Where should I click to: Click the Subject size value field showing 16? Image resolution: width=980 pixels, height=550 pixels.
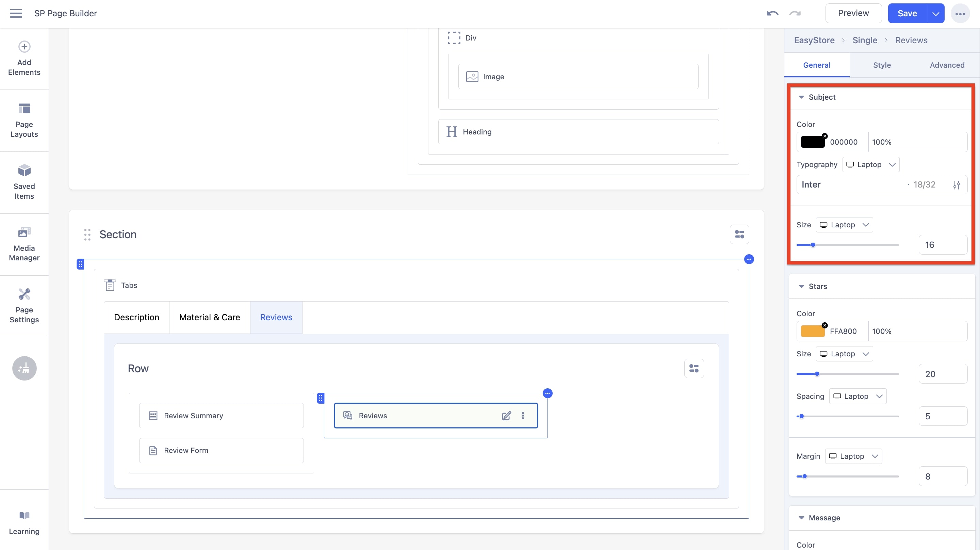tap(943, 245)
